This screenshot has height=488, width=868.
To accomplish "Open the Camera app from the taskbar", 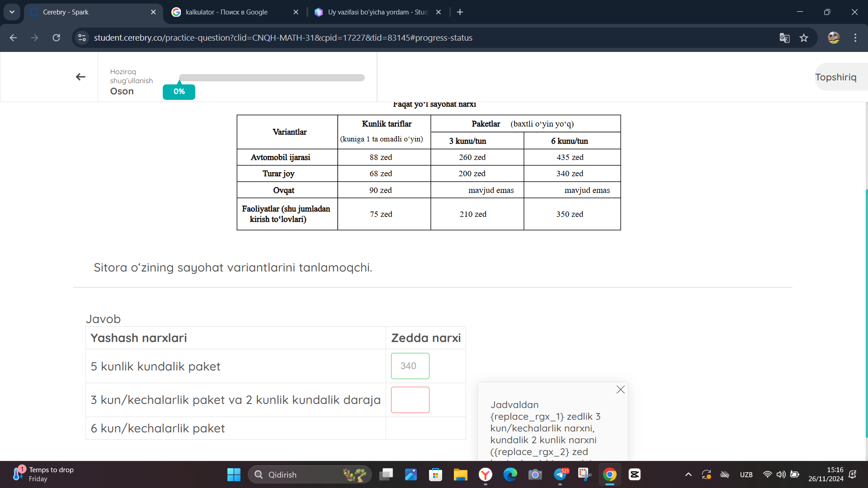I will pyautogui.click(x=535, y=474).
